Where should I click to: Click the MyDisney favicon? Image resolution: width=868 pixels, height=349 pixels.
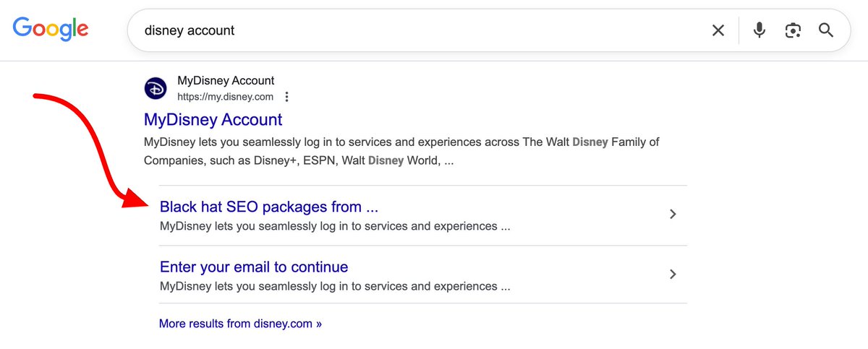click(156, 88)
